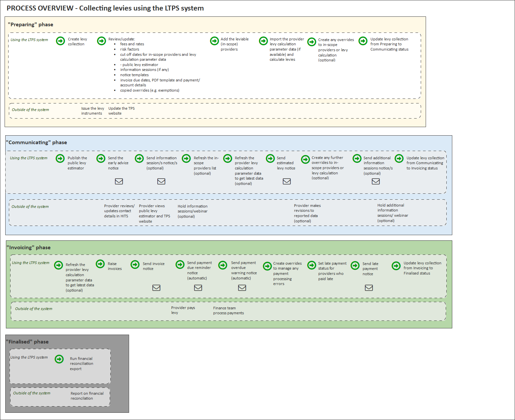Click the risk factors bullet

pyautogui.click(x=129, y=49)
